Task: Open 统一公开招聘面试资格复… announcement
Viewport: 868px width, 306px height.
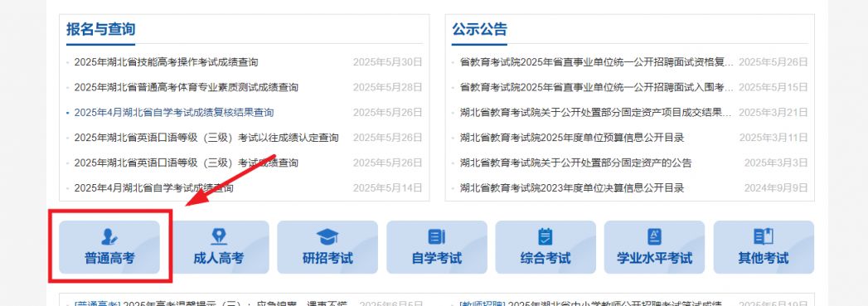Action: 597,62
